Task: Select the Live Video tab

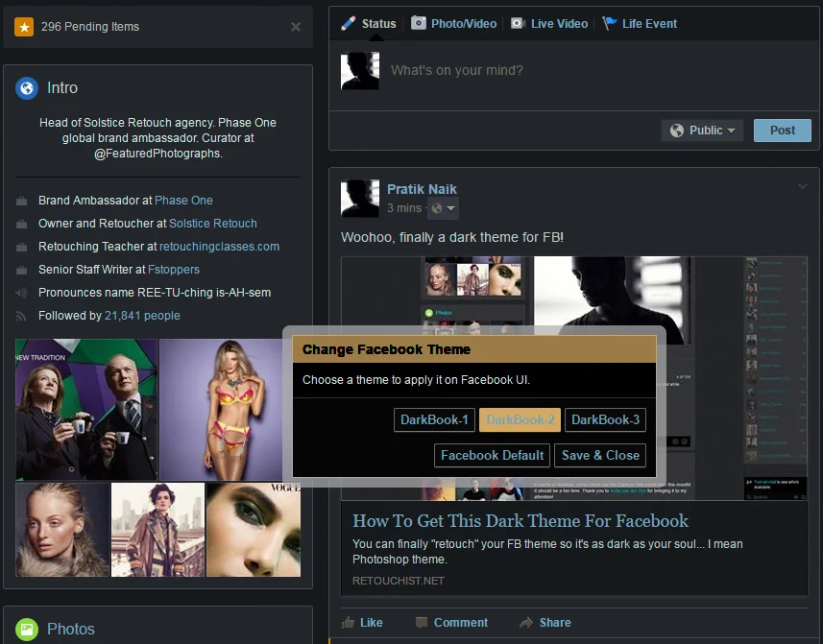Action: [x=549, y=24]
